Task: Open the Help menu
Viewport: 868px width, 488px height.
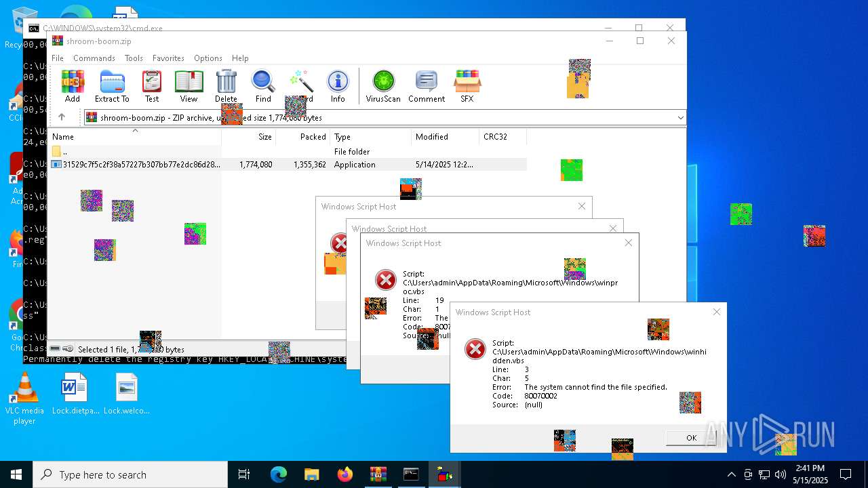Action: [240, 58]
